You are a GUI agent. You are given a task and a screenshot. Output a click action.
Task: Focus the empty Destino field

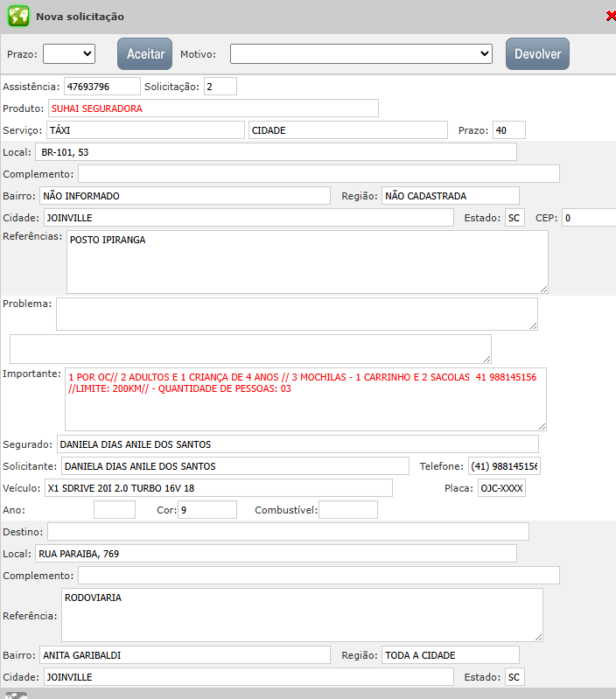[288, 532]
